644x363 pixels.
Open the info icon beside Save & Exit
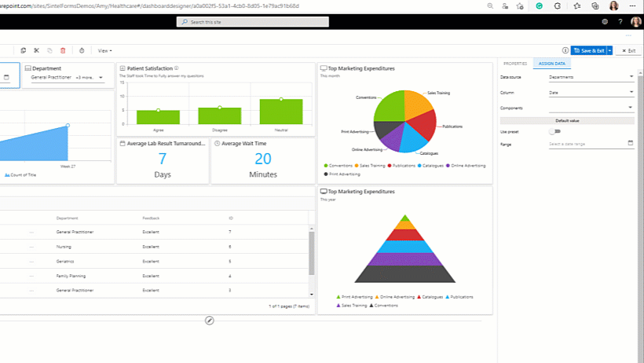click(x=565, y=50)
